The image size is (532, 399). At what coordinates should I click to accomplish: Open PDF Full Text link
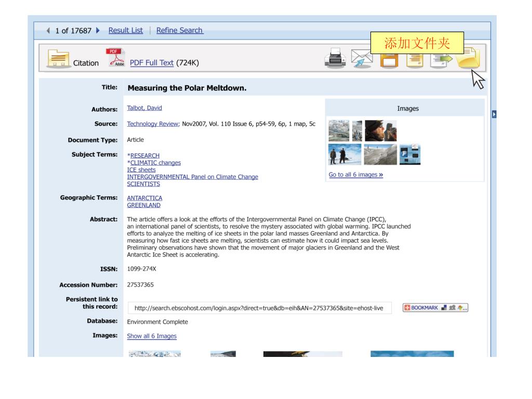coord(152,63)
